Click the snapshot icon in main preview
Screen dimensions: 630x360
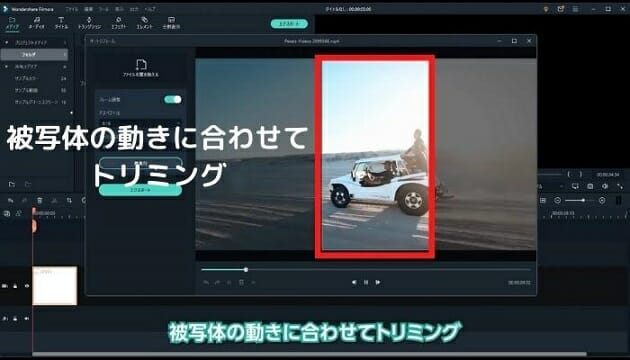point(590,186)
